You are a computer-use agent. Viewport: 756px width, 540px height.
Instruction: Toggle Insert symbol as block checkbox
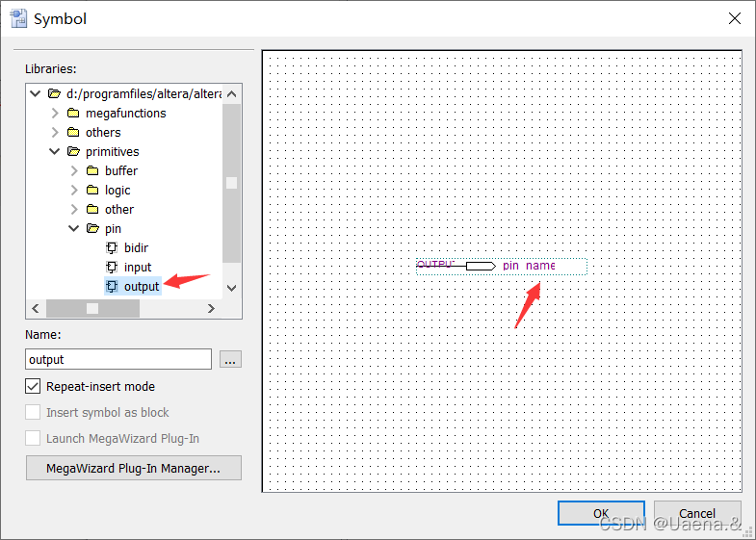(x=33, y=412)
